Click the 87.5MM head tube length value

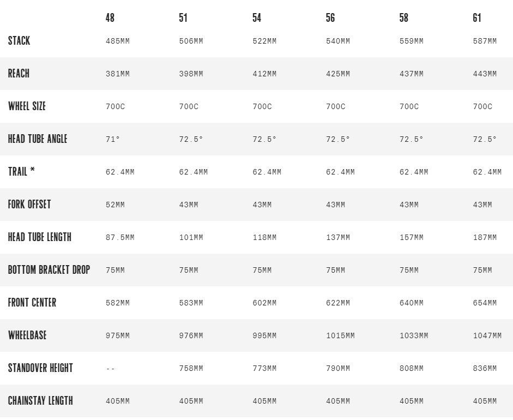(x=120, y=238)
